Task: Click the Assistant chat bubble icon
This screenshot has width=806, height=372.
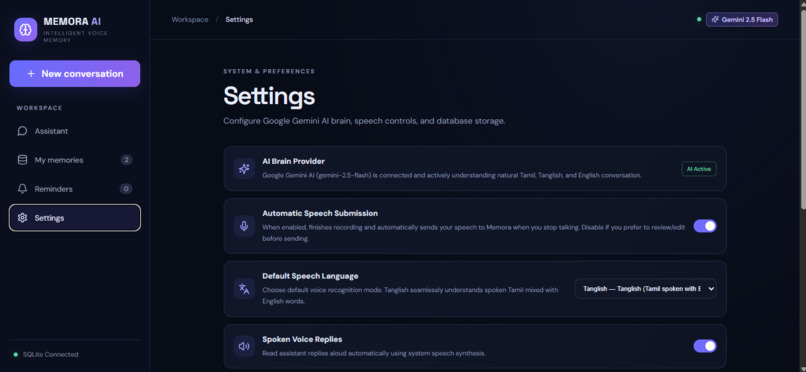Action: point(22,131)
